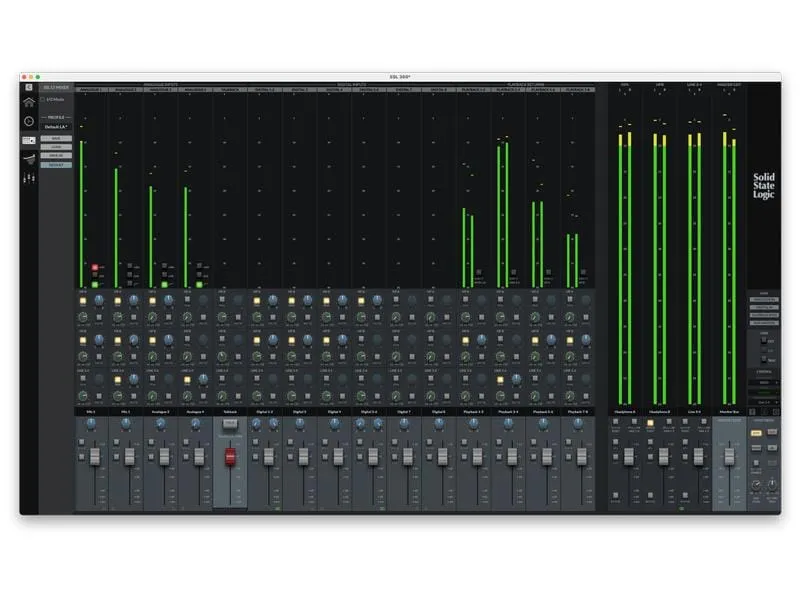Screen dimensions: 800x600
Task: Click the Headphones A name label
Action: [x=625, y=412]
